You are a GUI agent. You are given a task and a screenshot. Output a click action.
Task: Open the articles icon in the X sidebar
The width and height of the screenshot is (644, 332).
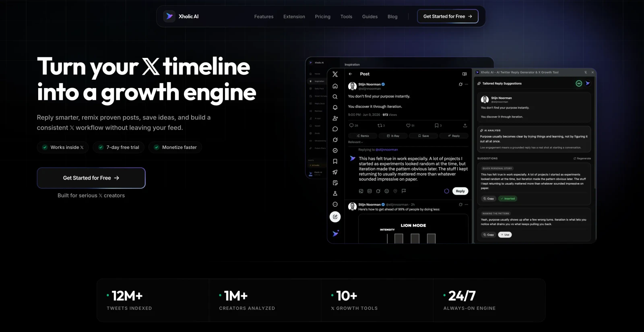click(x=335, y=183)
